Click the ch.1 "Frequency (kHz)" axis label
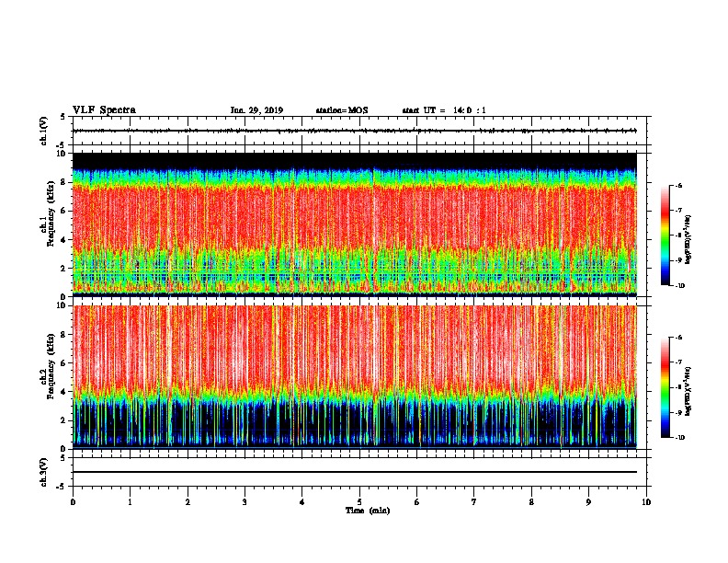Image resolution: width=728 pixels, height=563 pixels. 51,213
